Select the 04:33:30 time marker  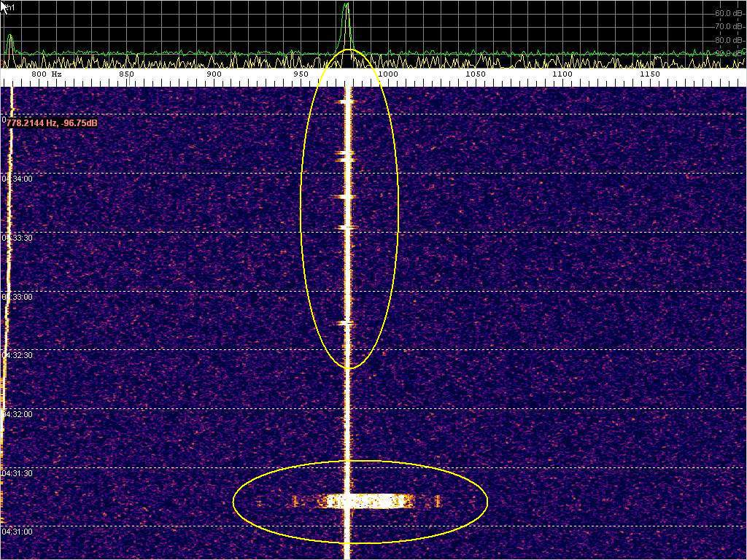(17, 238)
